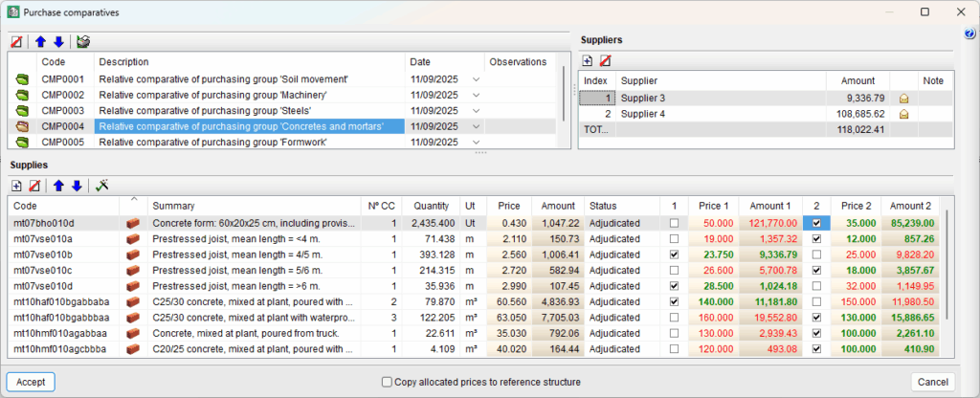Click the hammer tools icon in the Supplies toolbar
Viewport: 980px width, 398px height.
[x=102, y=185]
